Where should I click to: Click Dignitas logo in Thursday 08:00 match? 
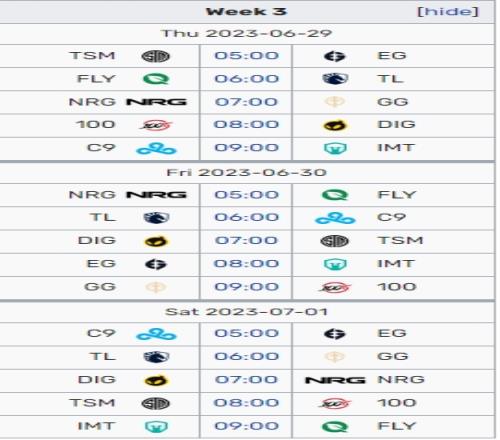[x=335, y=125]
